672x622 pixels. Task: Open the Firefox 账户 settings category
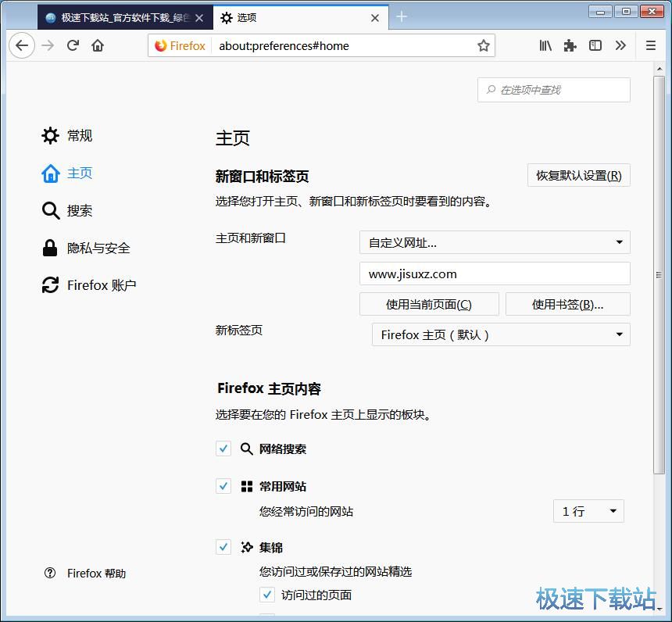(x=89, y=285)
